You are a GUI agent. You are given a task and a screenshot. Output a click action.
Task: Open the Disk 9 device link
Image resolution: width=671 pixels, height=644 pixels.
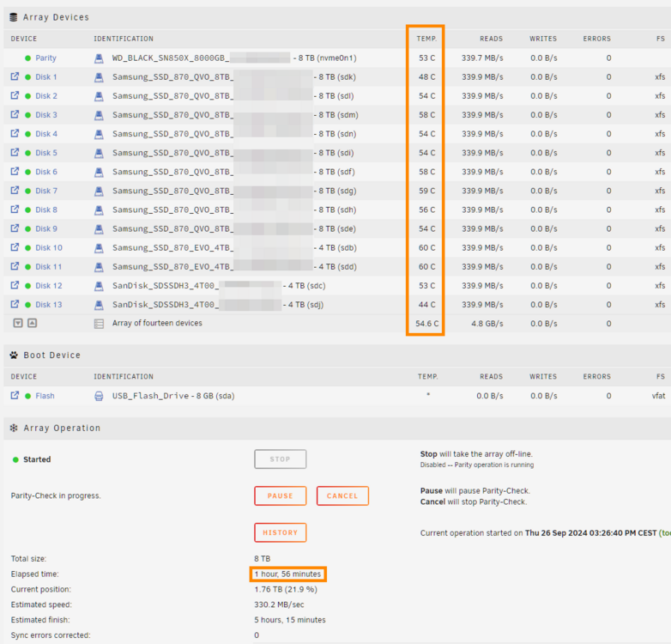click(x=46, y=228)
